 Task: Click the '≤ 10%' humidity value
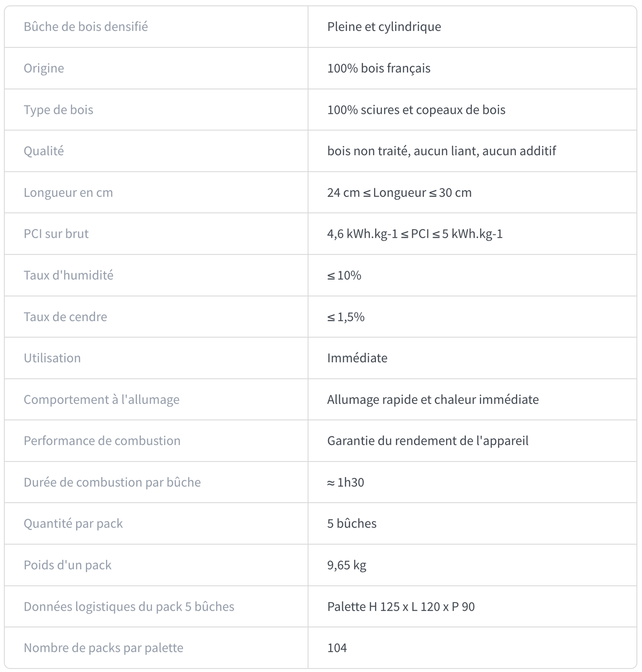click(x=344, y=275)
